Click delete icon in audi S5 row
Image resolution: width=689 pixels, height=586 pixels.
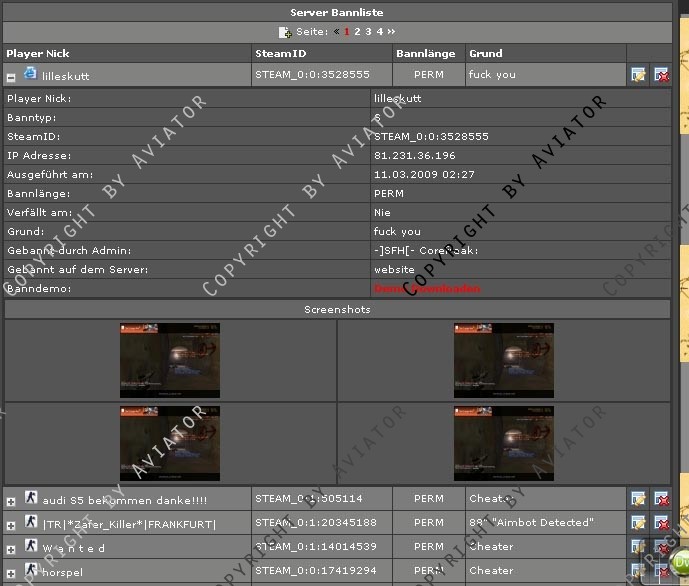(661, 499)
